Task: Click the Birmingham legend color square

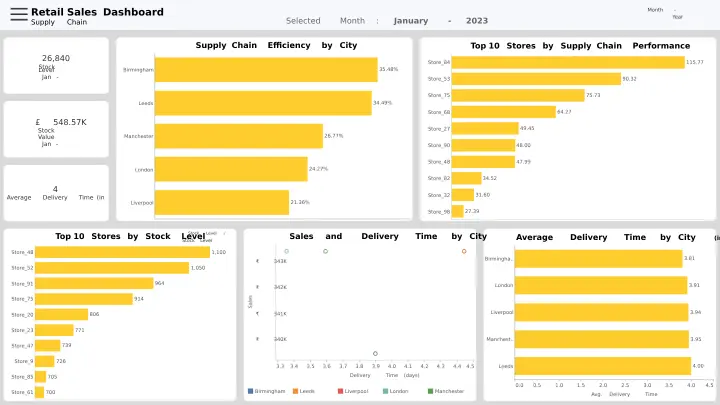Action: tap(250, 391)
